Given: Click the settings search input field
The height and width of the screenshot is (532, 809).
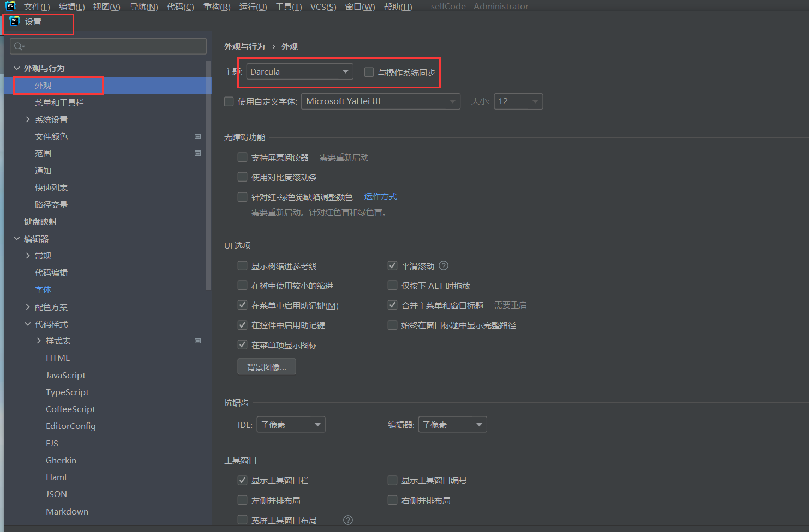Looking at the screenshot, I should (x=108, y=46).
